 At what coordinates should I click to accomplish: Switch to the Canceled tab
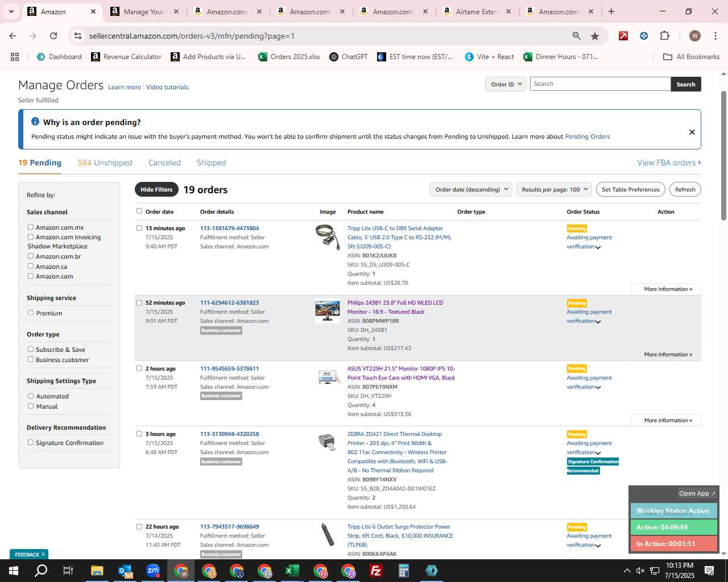click(164, 163)
